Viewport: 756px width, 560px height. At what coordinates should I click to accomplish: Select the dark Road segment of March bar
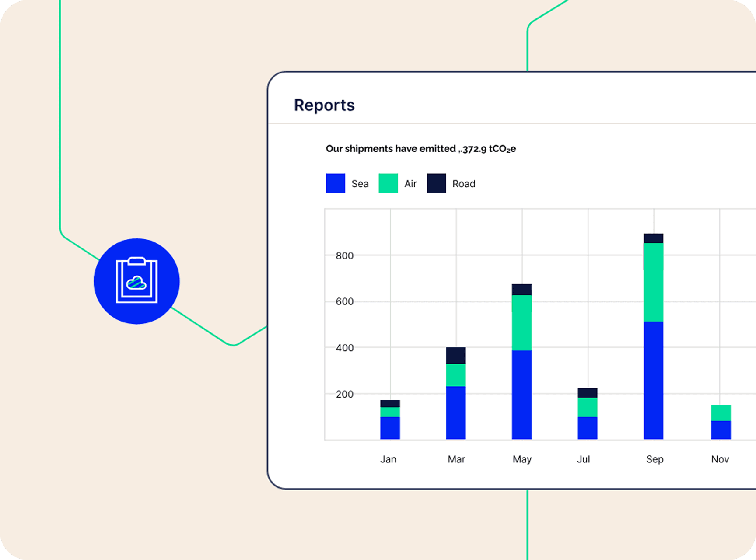click(x=456, y=356)
